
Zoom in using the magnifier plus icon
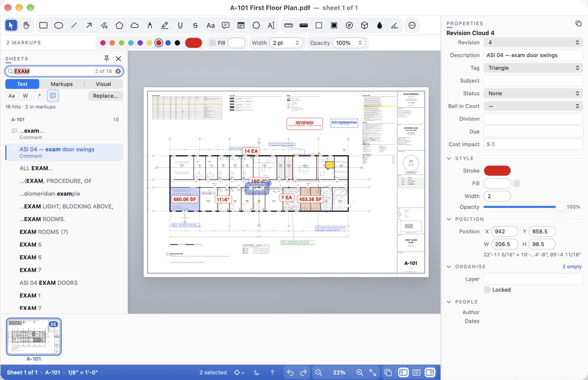(x=360, y=373)
